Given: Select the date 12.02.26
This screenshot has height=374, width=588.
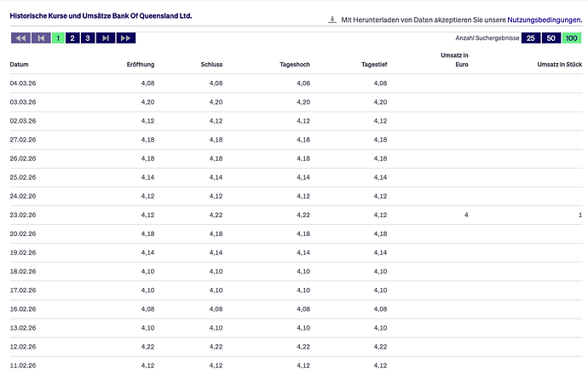Looking at the screenshot, I should (23, 347).
